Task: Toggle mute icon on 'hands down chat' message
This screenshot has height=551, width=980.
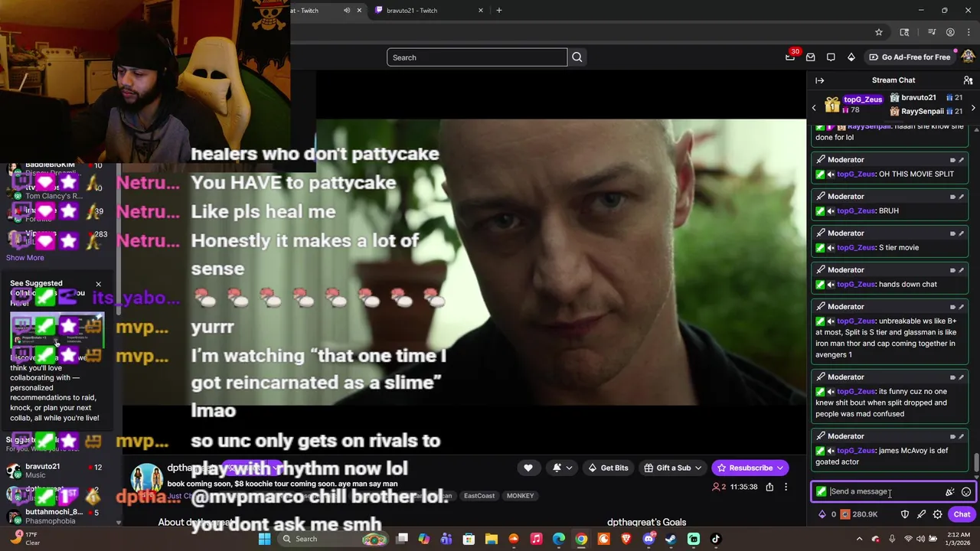Action: 831,285
